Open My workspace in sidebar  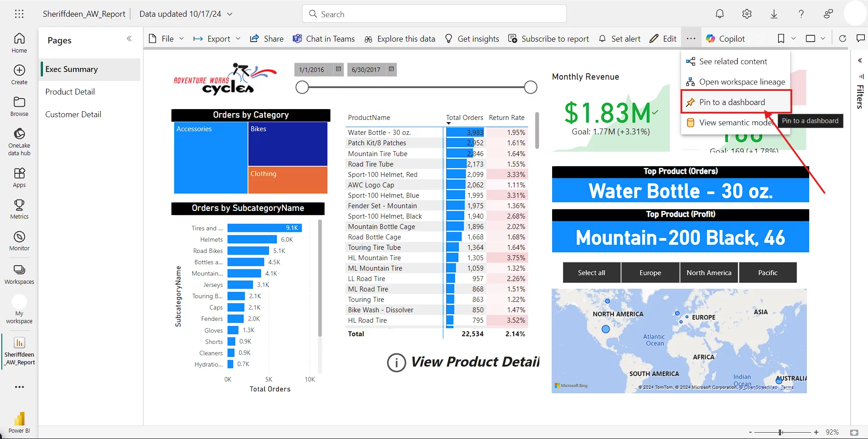pos(19,310)
